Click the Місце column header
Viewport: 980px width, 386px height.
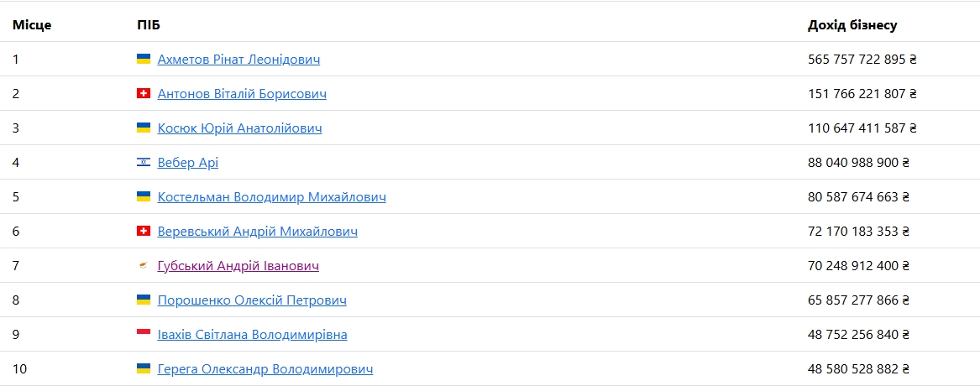(32, 25)
